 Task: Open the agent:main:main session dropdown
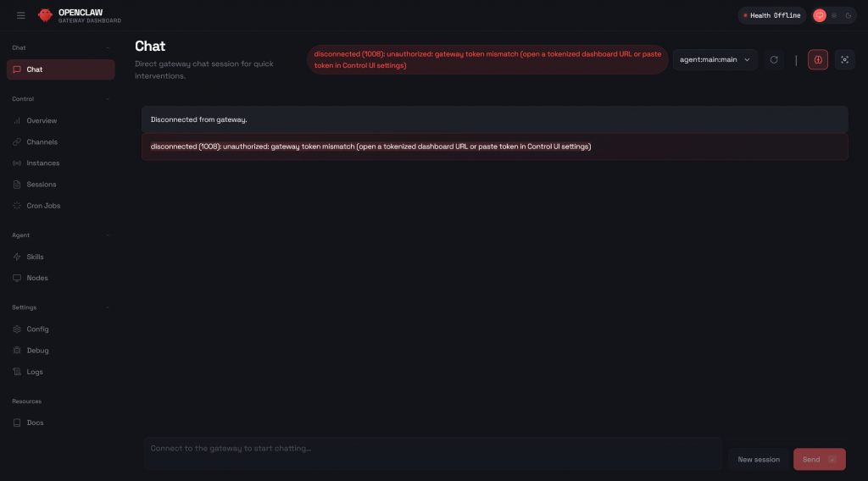pyautogui.click(x=715, y=60)
